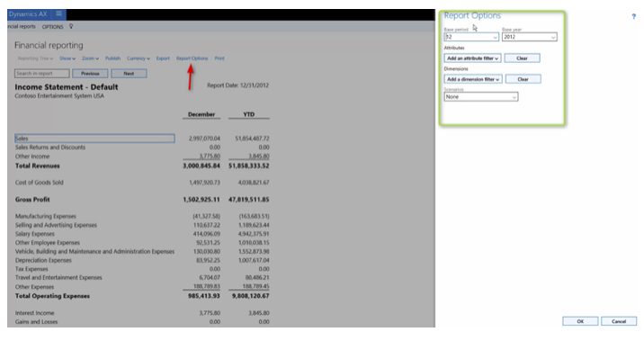
Task: Click Publish in the report toolbar
Action: (x=112, y=58)
